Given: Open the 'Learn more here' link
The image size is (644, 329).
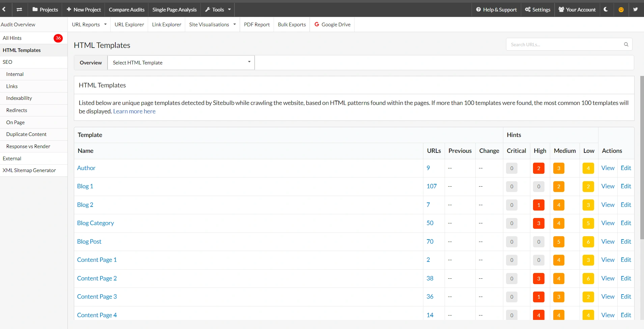Looking at the screenshot, I should click(x=134, y=111).
